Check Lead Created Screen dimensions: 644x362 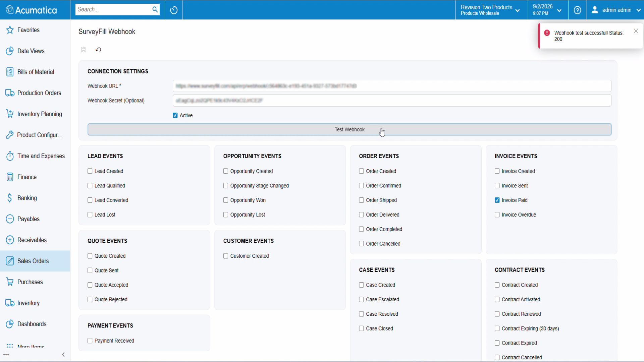click(90, 171)
